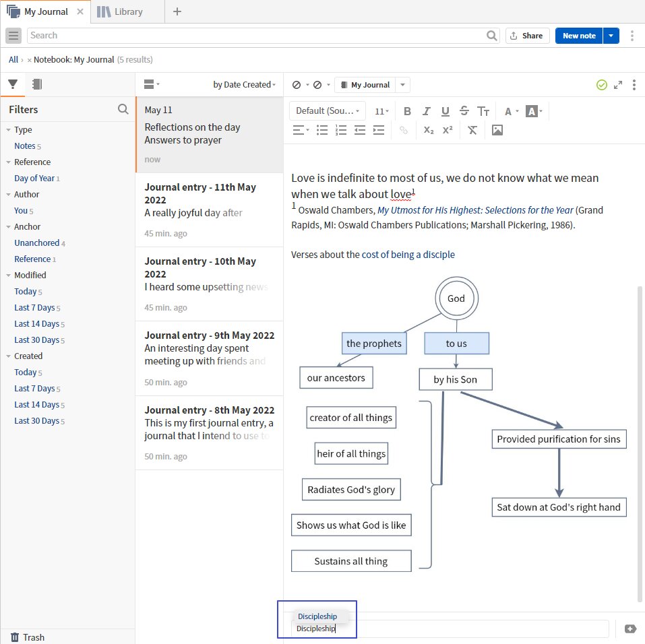This screenshot has width=645, height=644.
Task: Toggle italic formatting
Action: click(426, 111)
